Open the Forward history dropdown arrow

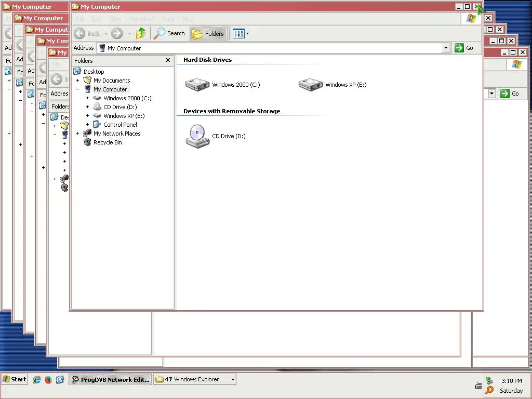click(129, 34)
